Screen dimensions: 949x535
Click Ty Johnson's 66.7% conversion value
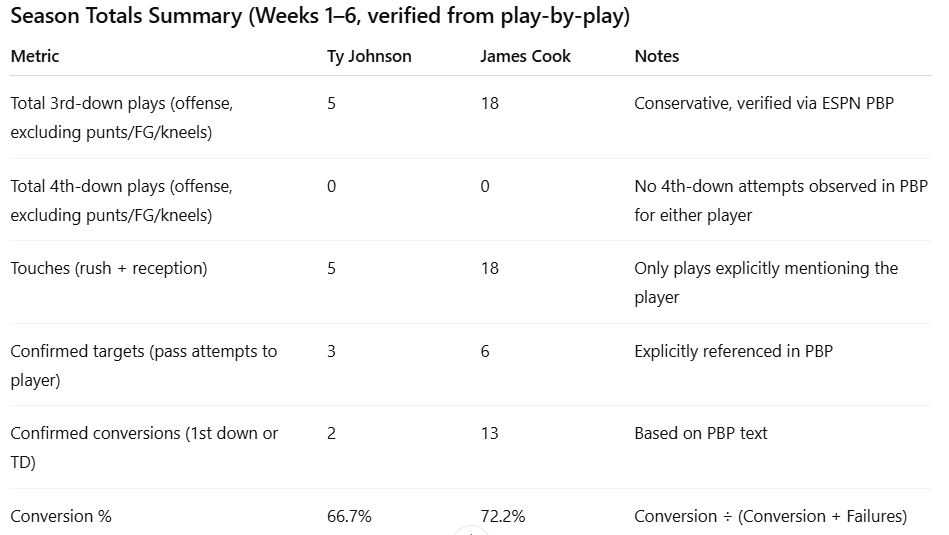point(349,516)
